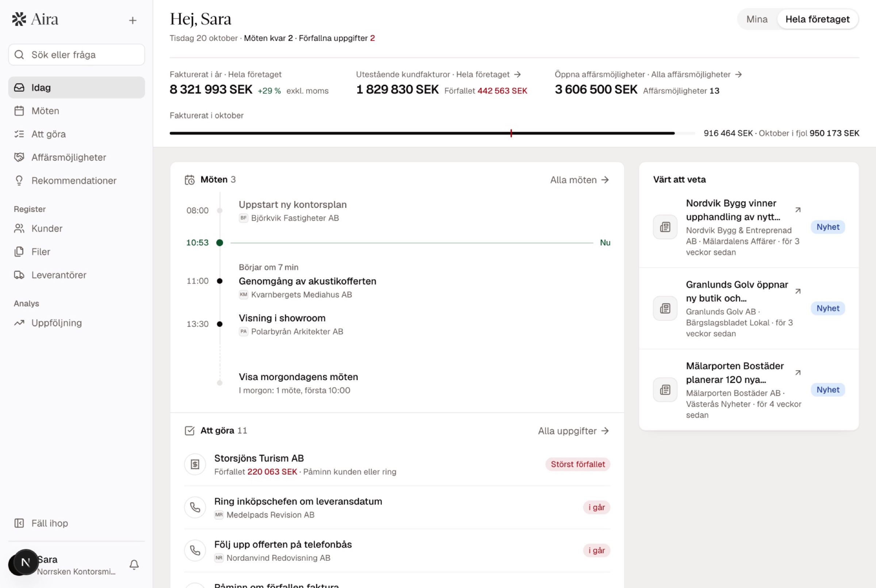Click the Sök eller fråga search field
Viewport: 876px width, 588px height.
77,55
